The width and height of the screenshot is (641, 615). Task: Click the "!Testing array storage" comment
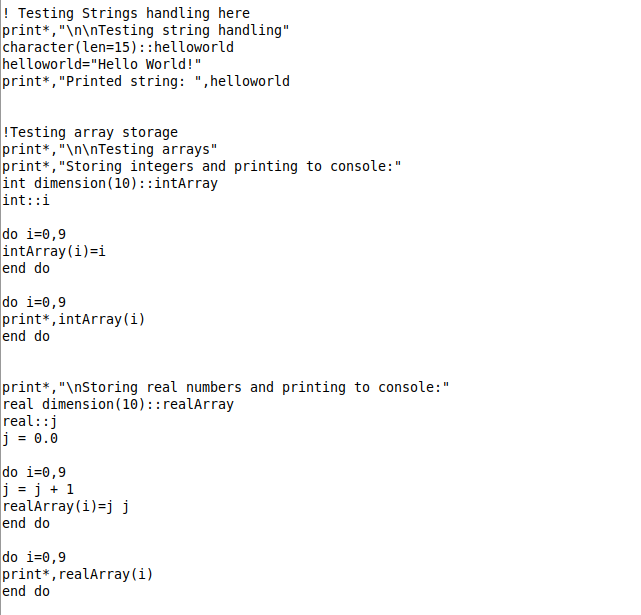90,132
